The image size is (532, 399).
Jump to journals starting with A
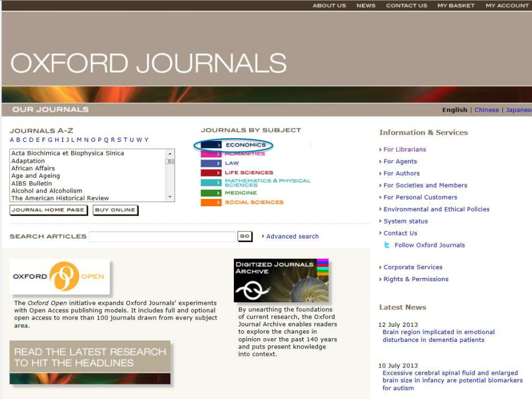12,140
